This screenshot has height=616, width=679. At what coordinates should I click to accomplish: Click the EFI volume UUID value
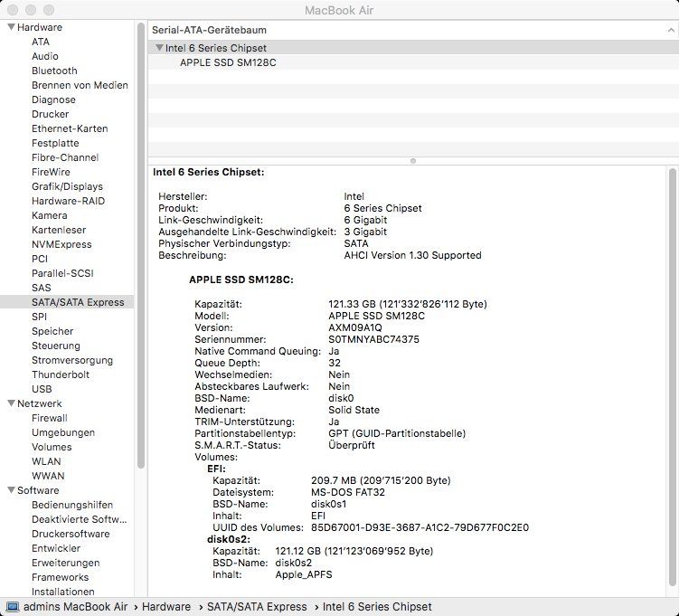(420, 527)
